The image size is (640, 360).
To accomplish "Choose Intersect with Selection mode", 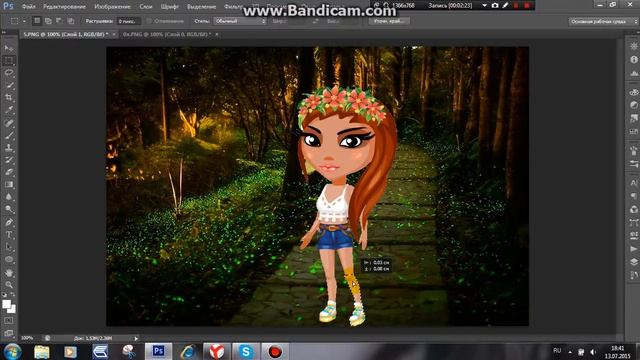I will pyautogui.click(x=70, y=20).
